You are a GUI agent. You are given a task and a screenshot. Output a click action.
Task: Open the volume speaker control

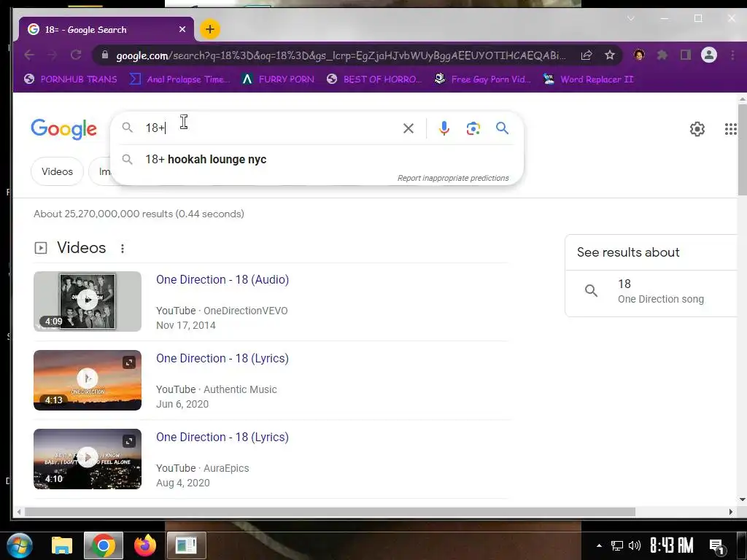pos(635,545)
